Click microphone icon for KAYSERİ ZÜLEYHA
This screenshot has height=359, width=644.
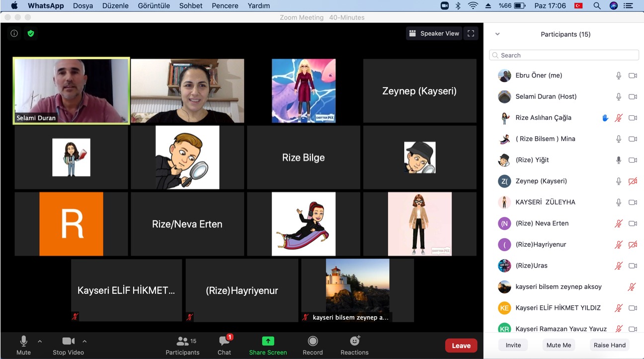[619, 202]
